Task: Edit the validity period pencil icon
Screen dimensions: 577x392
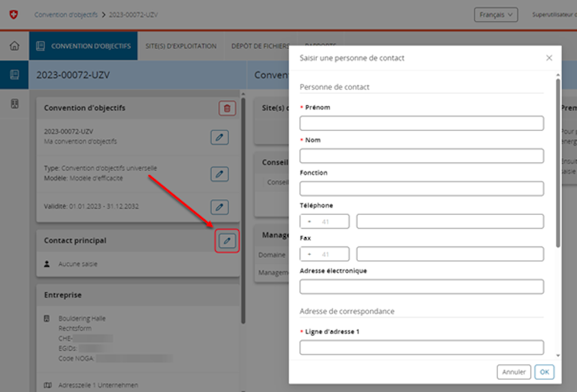Action: (219, 207)
